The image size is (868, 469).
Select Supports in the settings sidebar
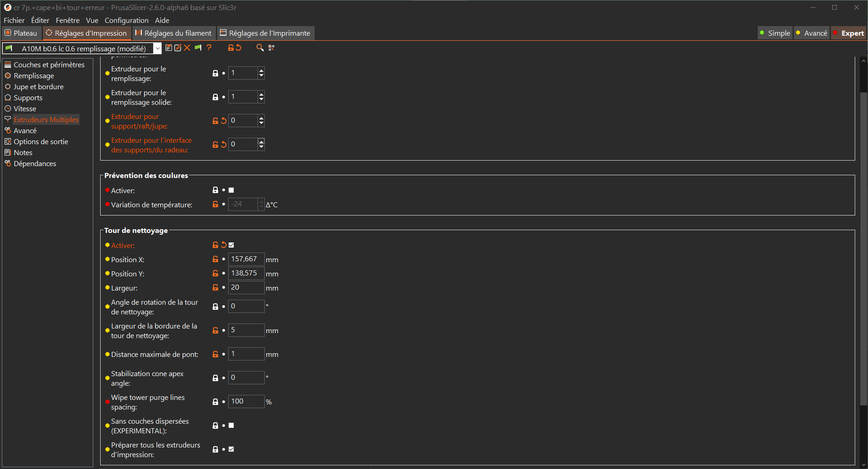click(27, 97)
